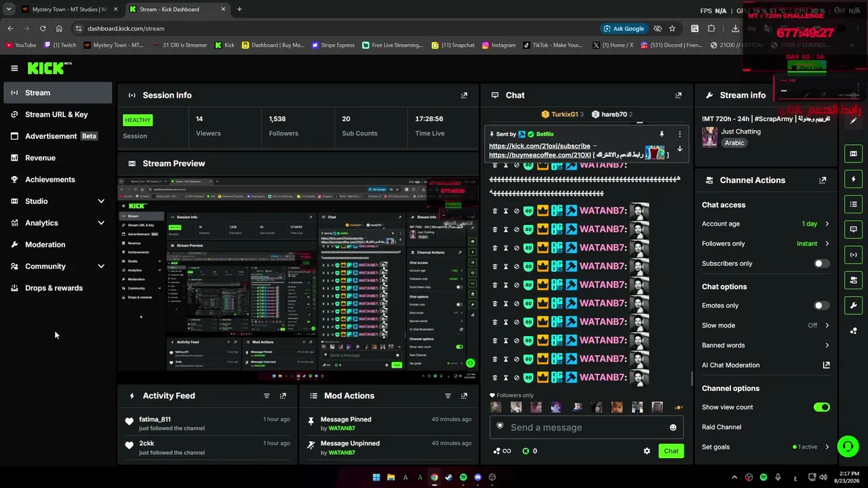Pop out the Mod Actions panel

pos(465,396)
